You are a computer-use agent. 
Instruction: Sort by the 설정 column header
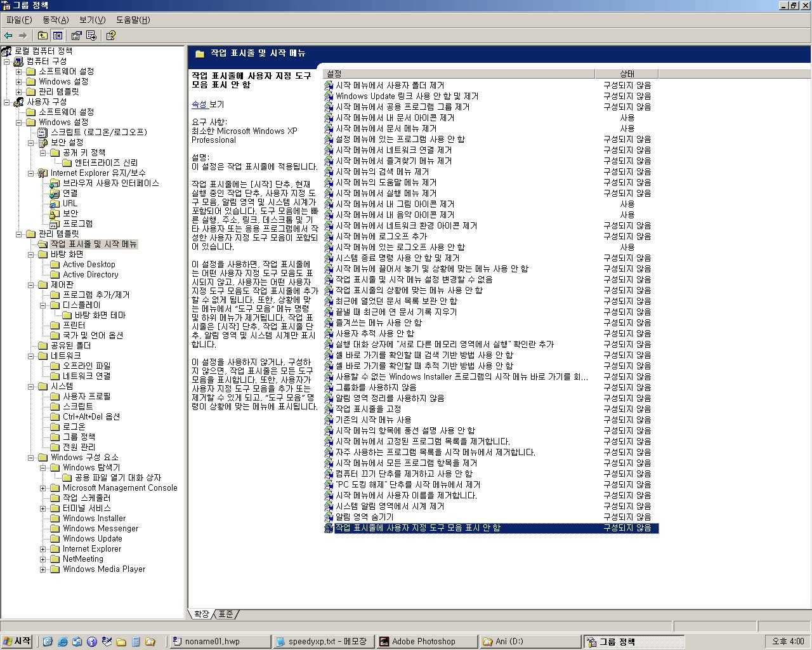[x=459, y=74]
